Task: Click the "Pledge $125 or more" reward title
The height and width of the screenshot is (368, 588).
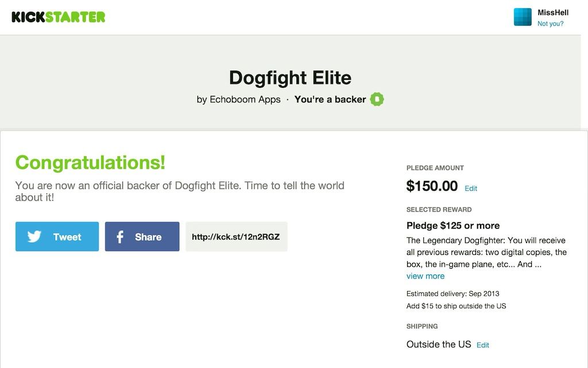Action: click(453, 226)
